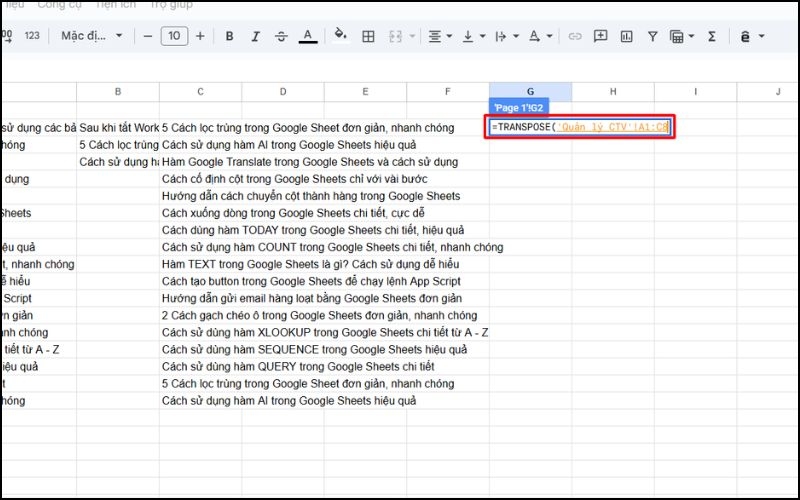Open the text rotation dropdown

540,36
